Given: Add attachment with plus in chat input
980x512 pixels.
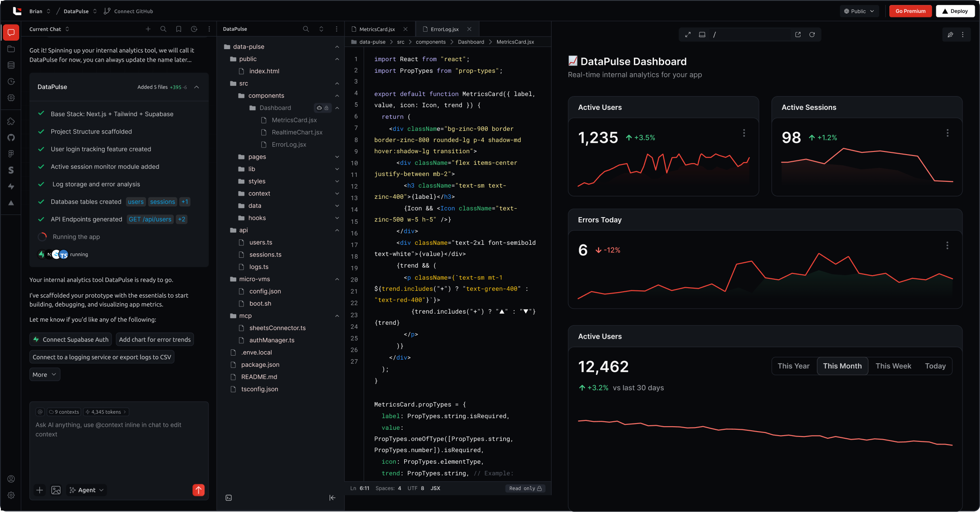Looking at the screenshot, I should [40, 490].
